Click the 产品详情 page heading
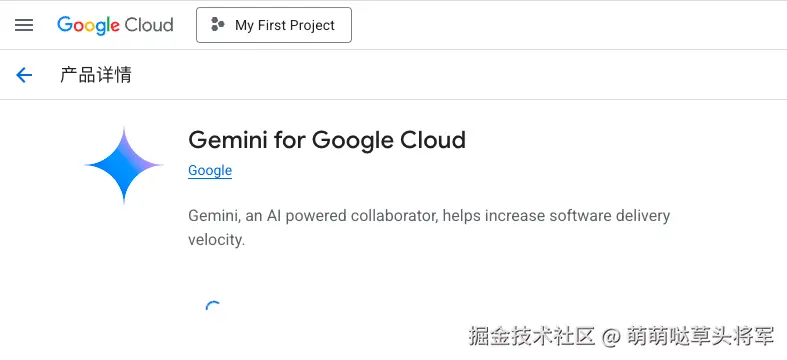The image size is (787, 360). [x=96, y=75]
